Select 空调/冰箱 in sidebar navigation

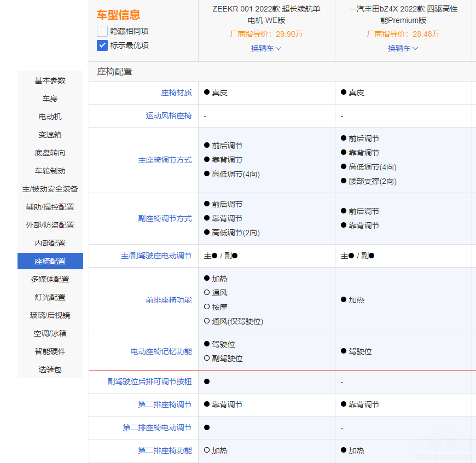[50, 333]
